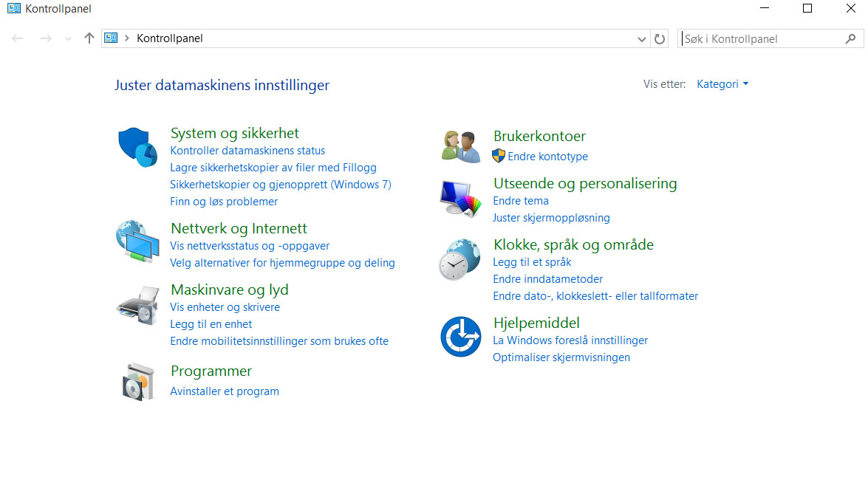Open the Kategori view dropdown
The width and height of the screenshot is (868, 480).
click(722, 84)
